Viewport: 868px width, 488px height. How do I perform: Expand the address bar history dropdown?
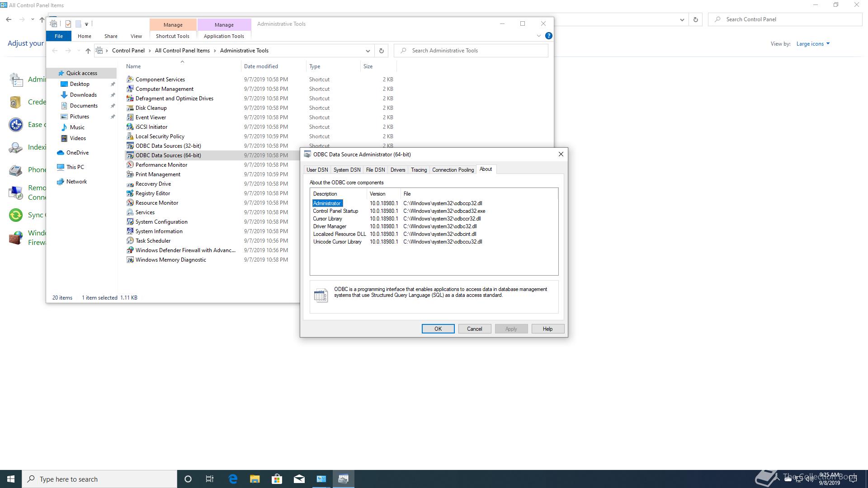pyautogui.click(x=368, y=51)
